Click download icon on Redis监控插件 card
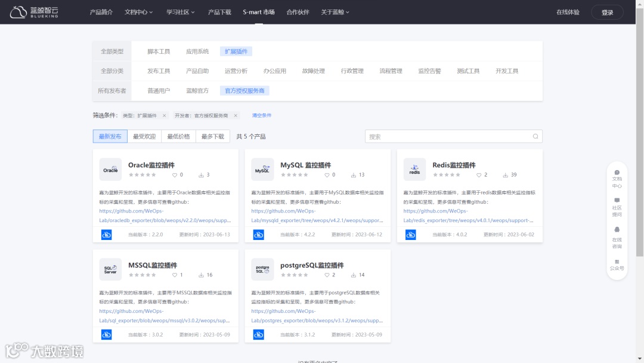Image resolution: width=644 pixels, height=363 pixels. click(x=506, y=175)
